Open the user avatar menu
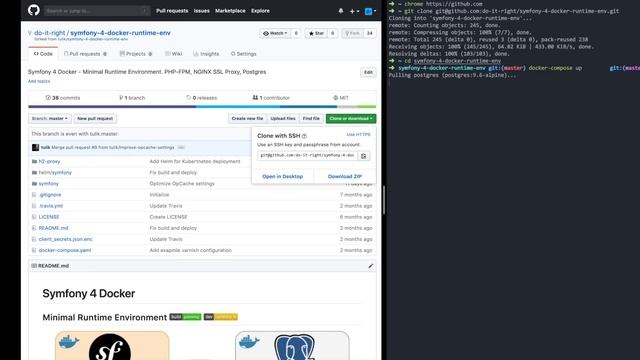 tap(370, 11)
